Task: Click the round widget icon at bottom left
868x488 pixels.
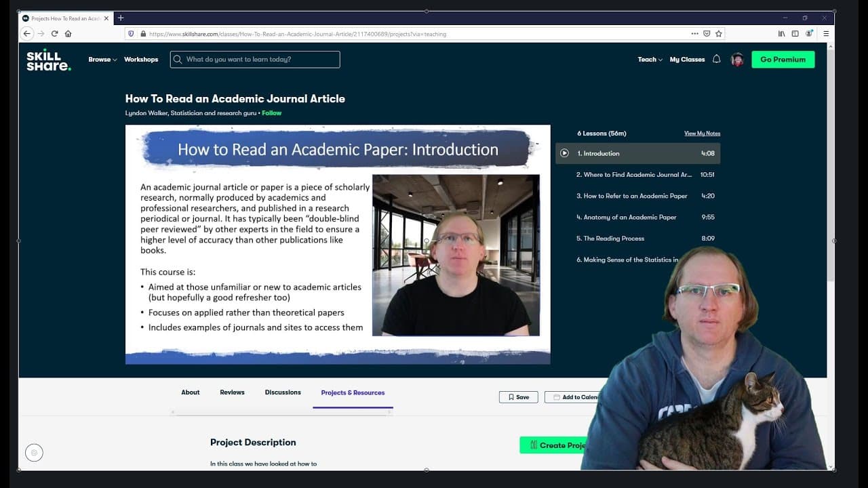Action: tap(34, 453)
